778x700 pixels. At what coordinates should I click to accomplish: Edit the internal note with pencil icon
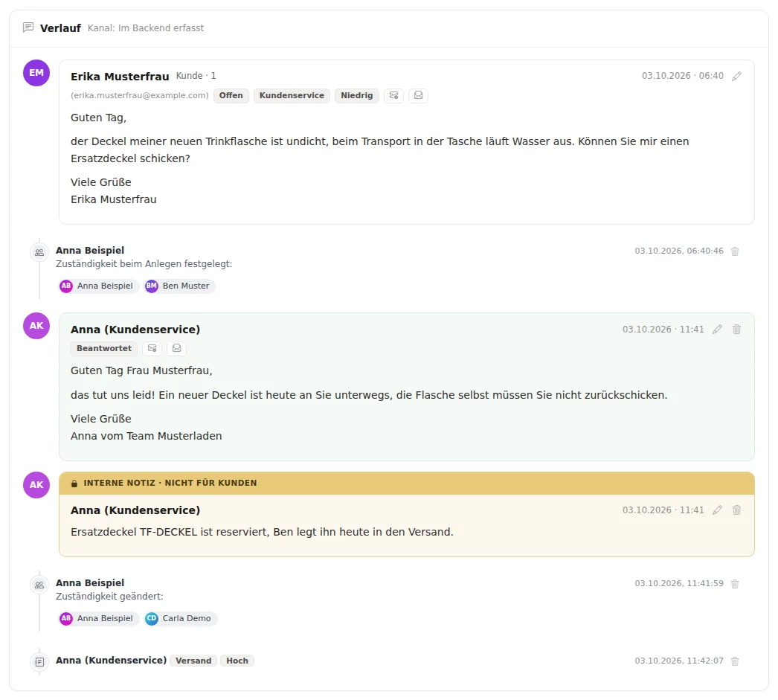pos(718,510)
